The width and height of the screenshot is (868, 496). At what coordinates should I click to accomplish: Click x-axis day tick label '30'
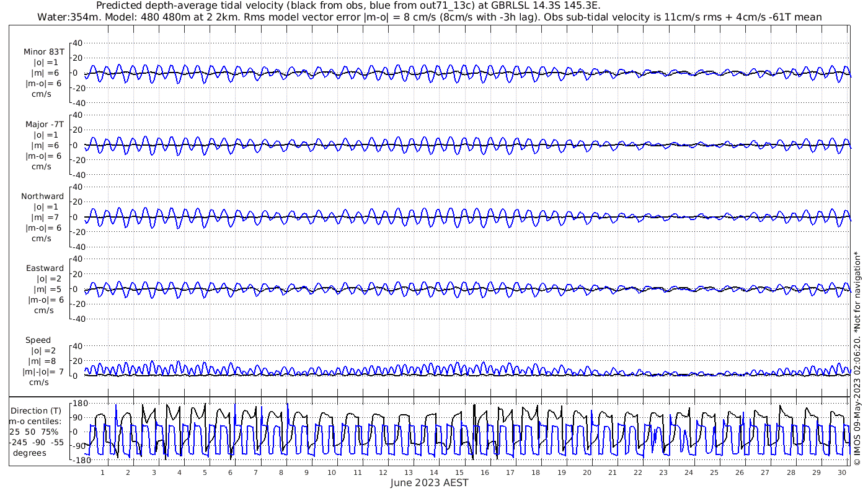click(x=841, y=472)
